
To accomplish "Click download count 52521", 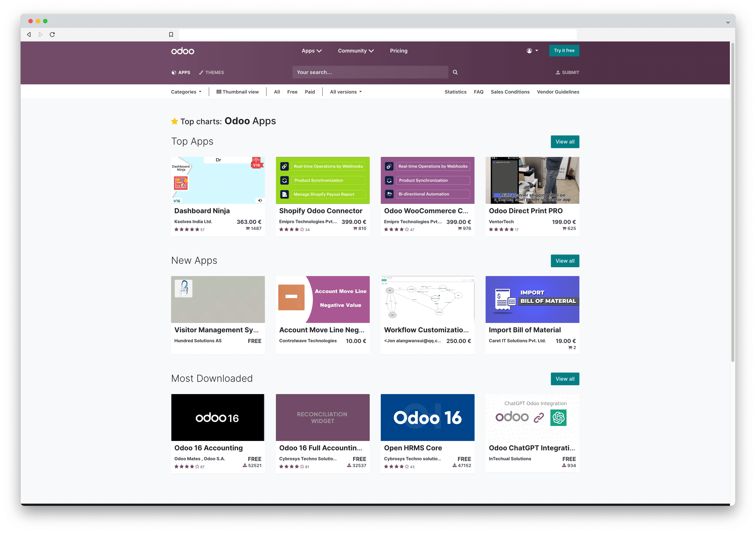I will click(x=252, y=466).
